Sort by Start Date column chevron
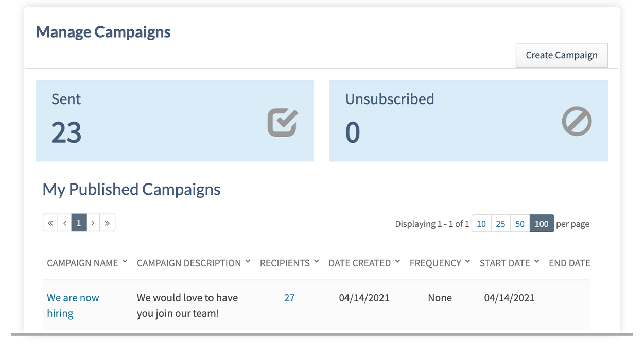This screenshot has height=352, width=644. [536, 262]
